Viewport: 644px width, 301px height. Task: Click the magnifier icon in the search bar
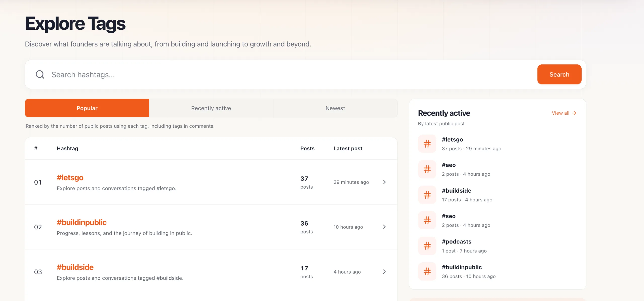pyautogui.click(x=40, y=74)
